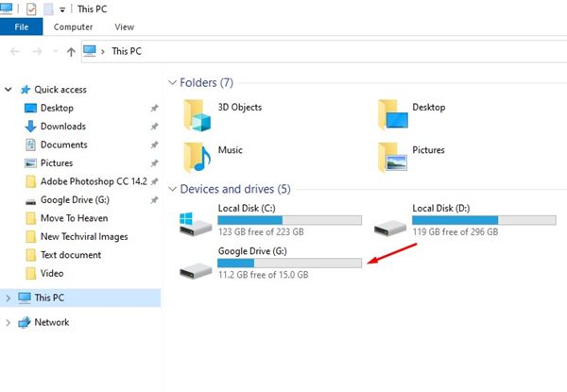Open the Music folder icon

point(198,158)
